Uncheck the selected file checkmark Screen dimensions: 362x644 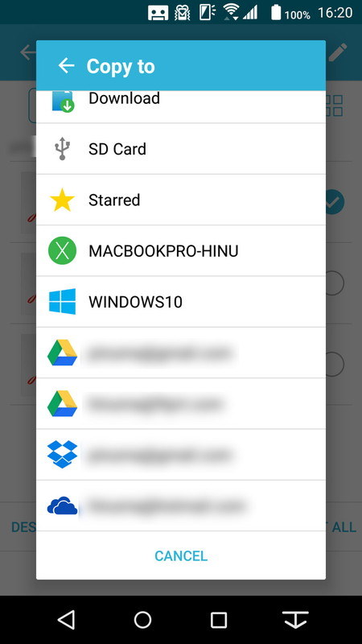tap(335, 202)
